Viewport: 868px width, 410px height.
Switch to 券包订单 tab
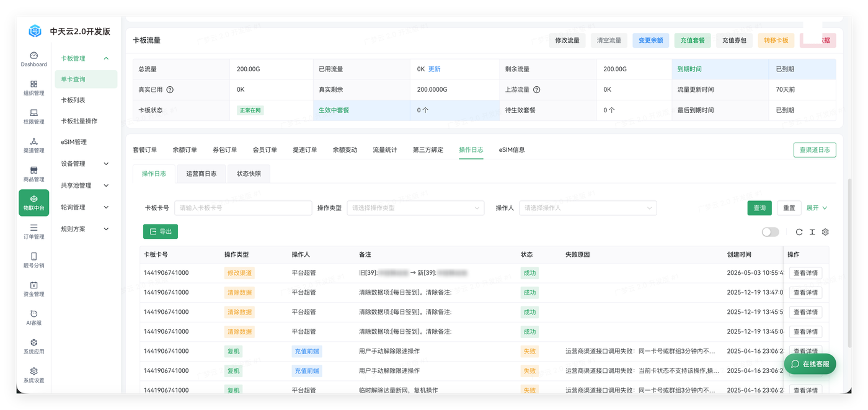click(x=225, y=149)
